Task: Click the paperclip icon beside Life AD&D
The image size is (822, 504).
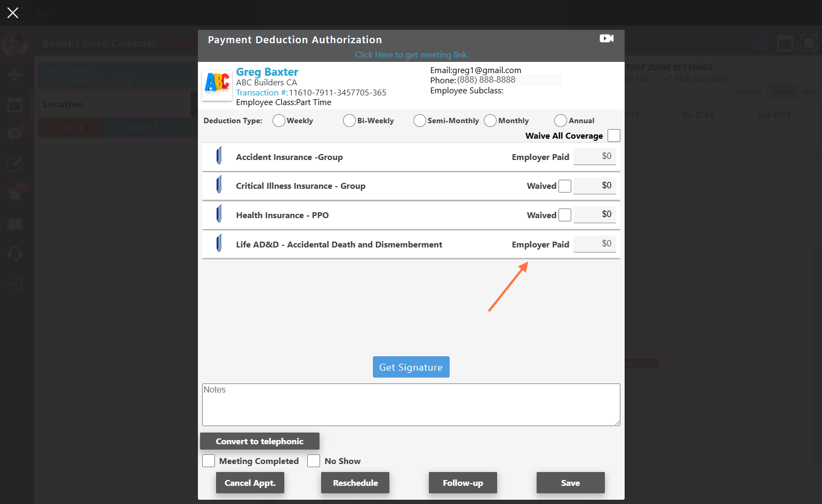Action: click(219, 244)
